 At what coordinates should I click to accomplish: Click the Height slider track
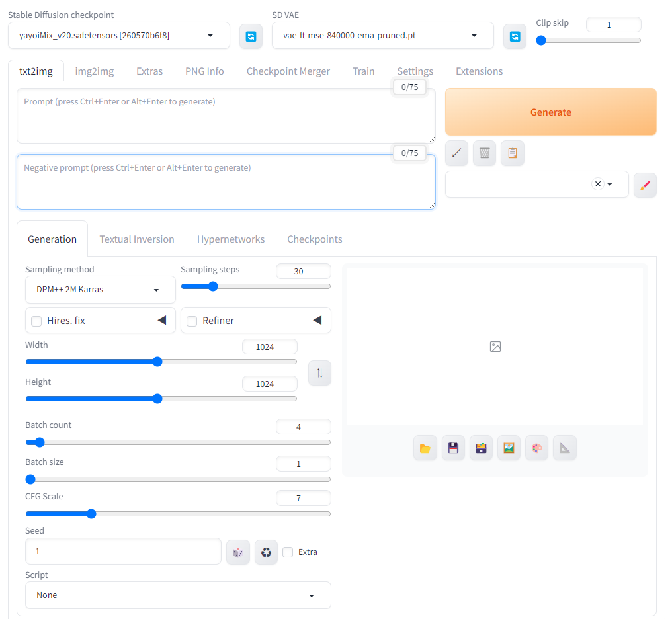(x=161, y=399)
